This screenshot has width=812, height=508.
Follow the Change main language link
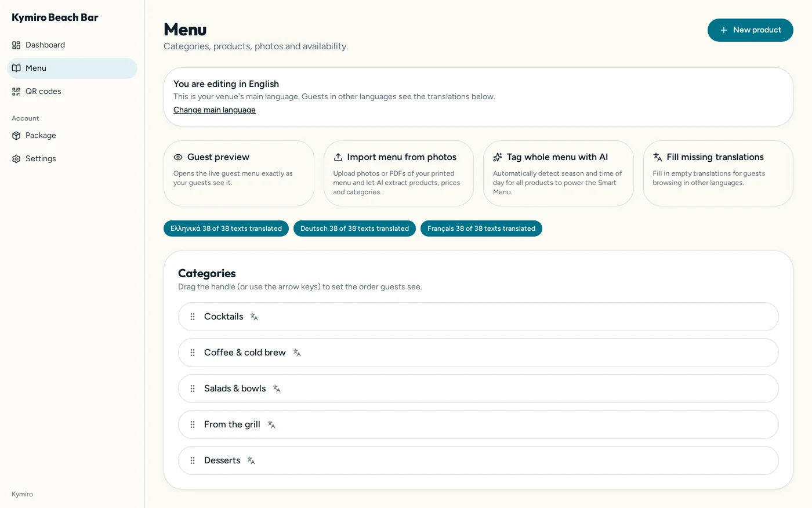pos(215,110)
